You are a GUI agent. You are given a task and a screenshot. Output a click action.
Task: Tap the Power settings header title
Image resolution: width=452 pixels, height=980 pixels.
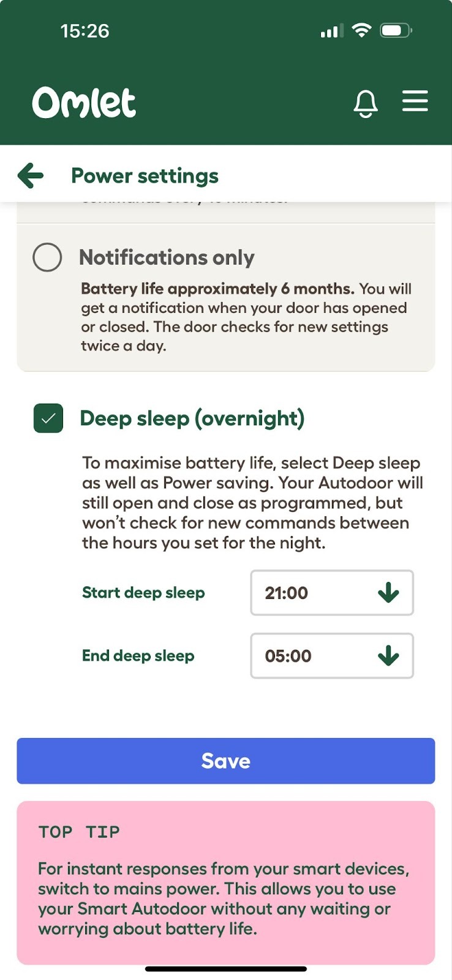[x=145, y=176]
